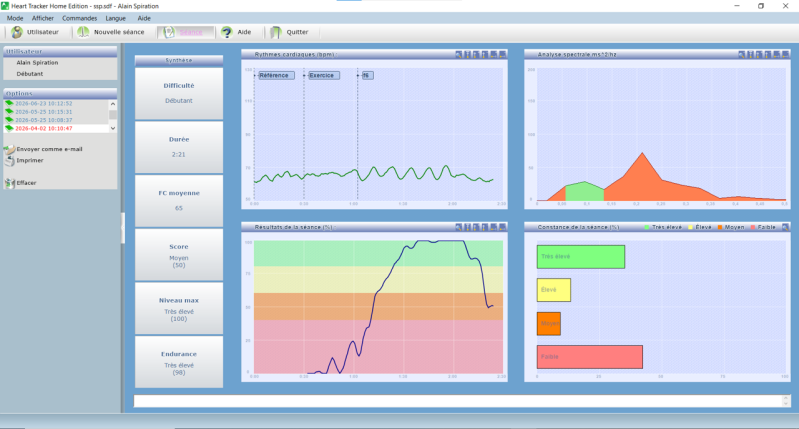Open the Utilisateur toolbar icon

(x=17, y=32)
